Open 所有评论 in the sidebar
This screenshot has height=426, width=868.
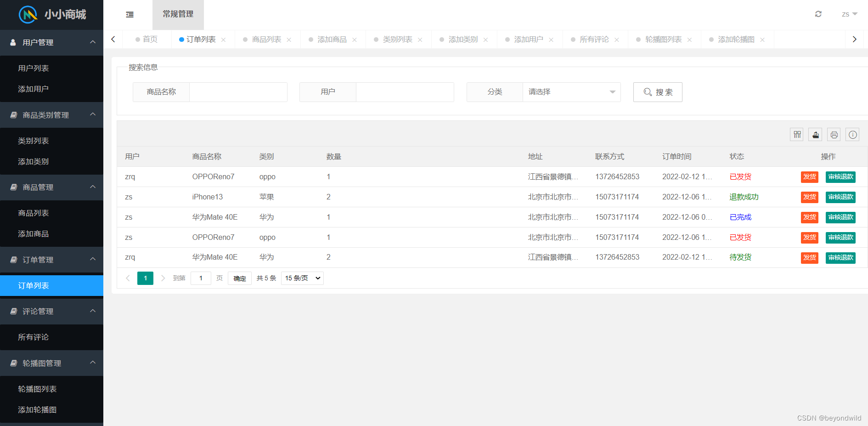(x=51, y=337)
